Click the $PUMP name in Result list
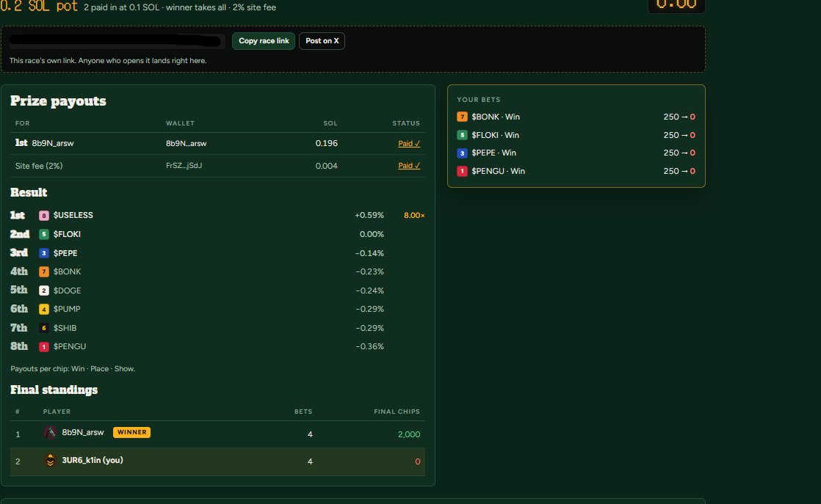Screen dimensions: 821x504 [67, 309]
